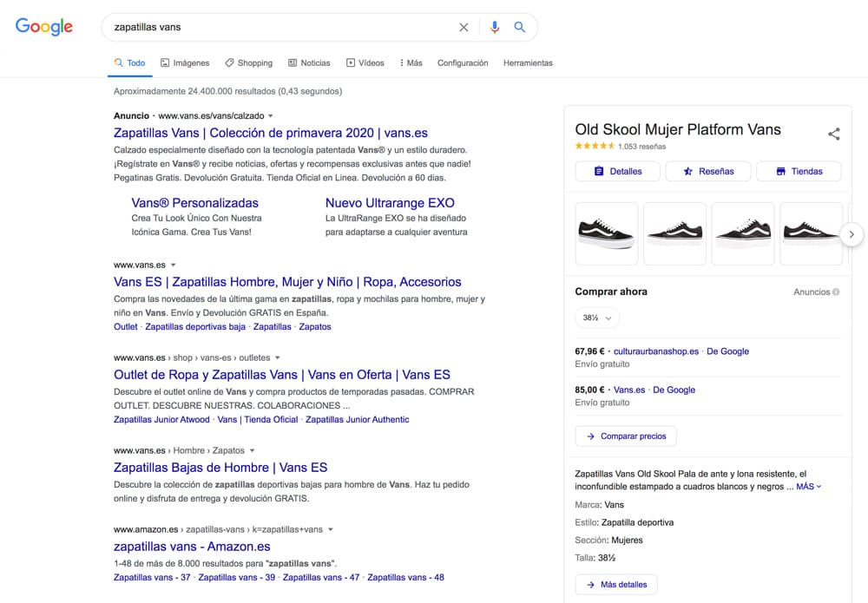868x603 pixels.
Task: Open Zapatillas Bajas de Hombre result
Action: pyautogui.click(x=220, y=468)
